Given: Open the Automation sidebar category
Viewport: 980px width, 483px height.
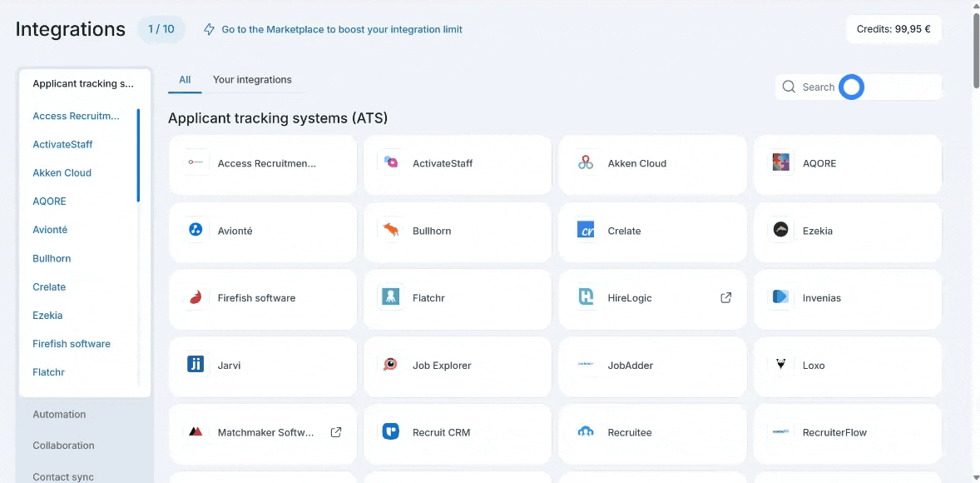Looking at the screenshot, I should 59,414.
